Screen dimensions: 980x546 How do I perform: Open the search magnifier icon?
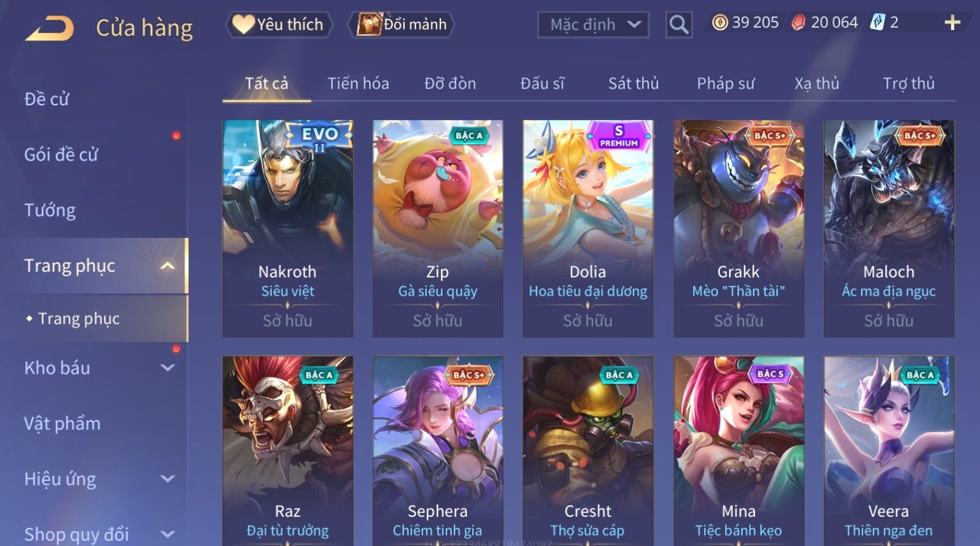pyautogui.click(x=679, y=25)
